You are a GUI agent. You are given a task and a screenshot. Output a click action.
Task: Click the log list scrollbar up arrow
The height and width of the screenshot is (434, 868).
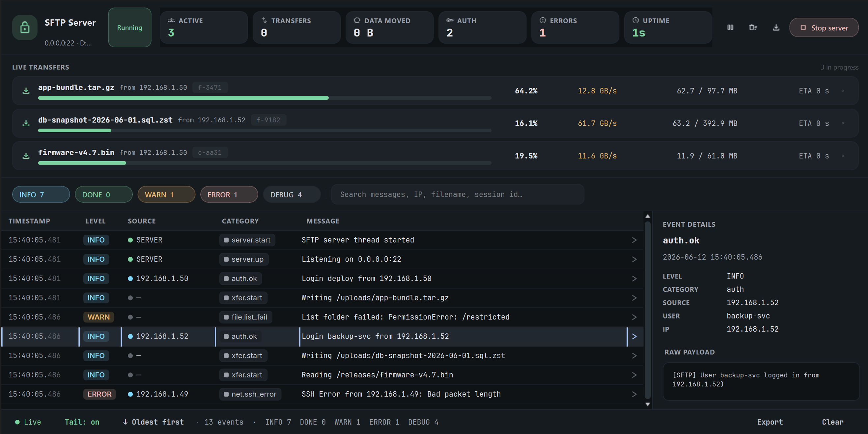(x=647, y=216)
